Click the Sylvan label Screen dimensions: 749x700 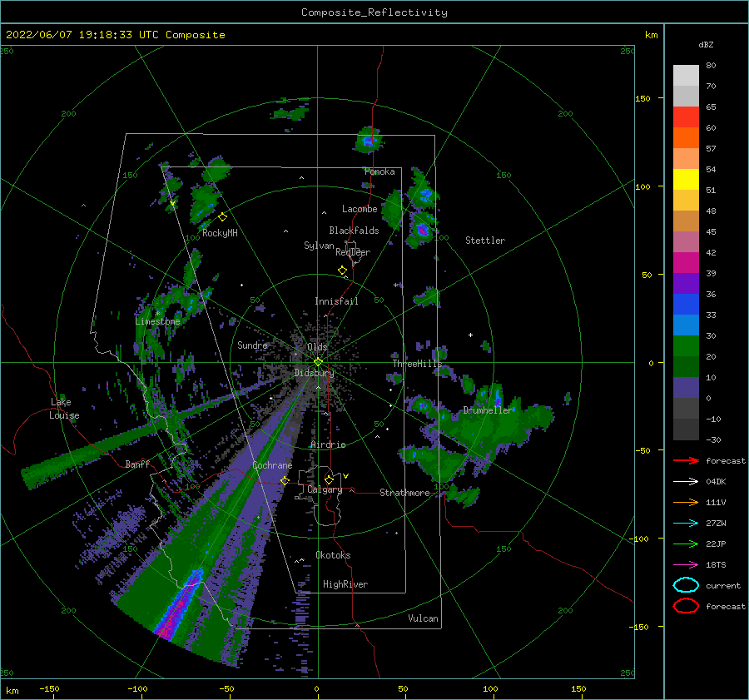(319, 246)
